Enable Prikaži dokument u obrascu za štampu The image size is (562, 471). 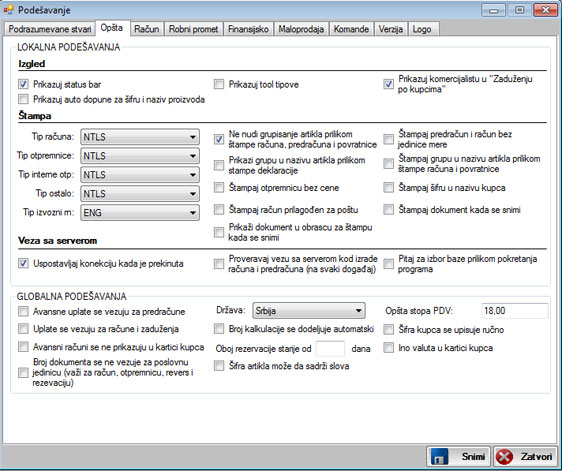coord(219,232)
